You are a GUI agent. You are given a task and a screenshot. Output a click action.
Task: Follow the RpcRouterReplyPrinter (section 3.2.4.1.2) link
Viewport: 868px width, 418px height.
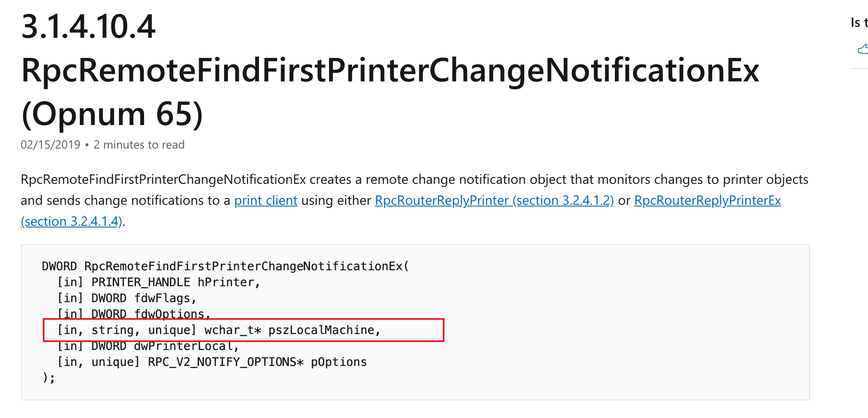pos(494,201)
